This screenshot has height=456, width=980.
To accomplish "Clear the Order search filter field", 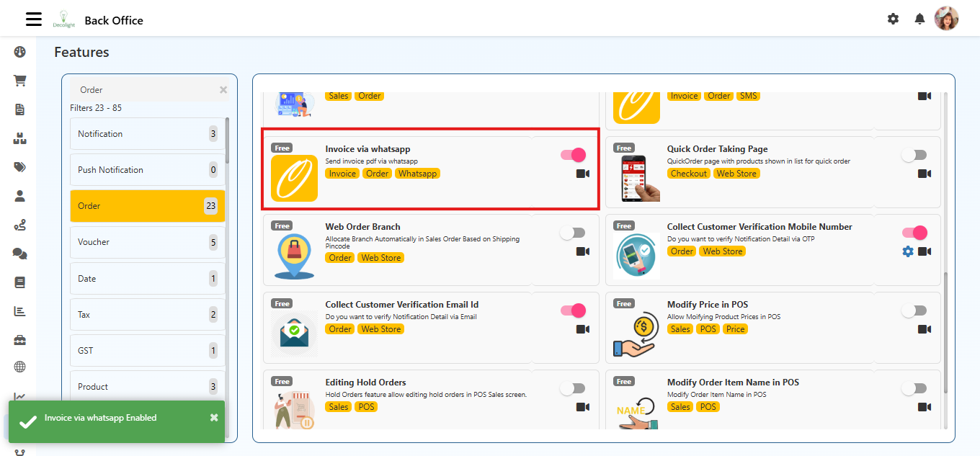I will click(223, 90).
